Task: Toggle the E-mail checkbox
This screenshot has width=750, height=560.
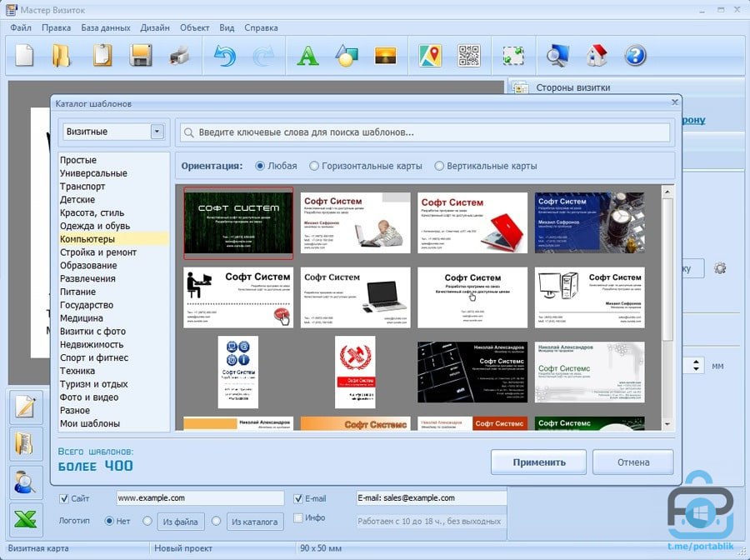Action: click(x=298, y=498)
